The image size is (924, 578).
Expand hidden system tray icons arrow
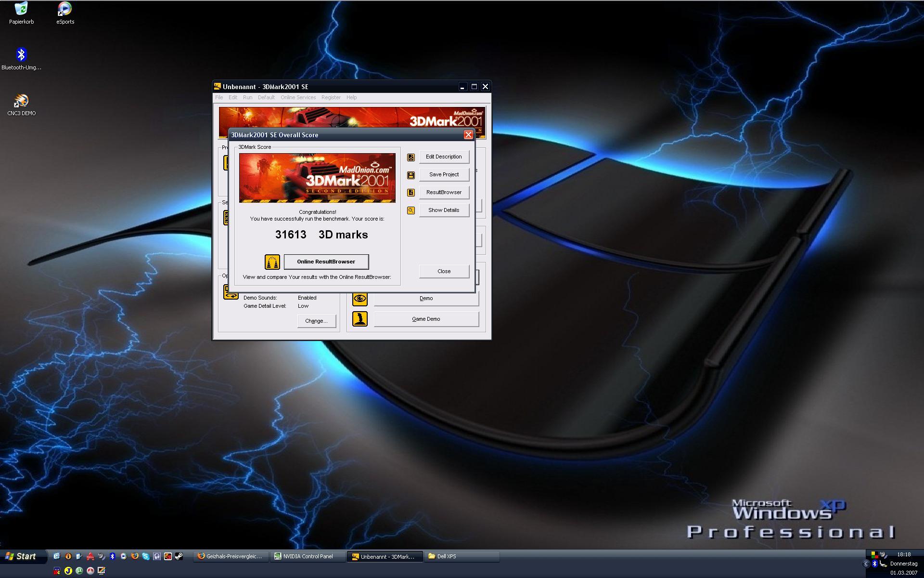click(866, 564)
